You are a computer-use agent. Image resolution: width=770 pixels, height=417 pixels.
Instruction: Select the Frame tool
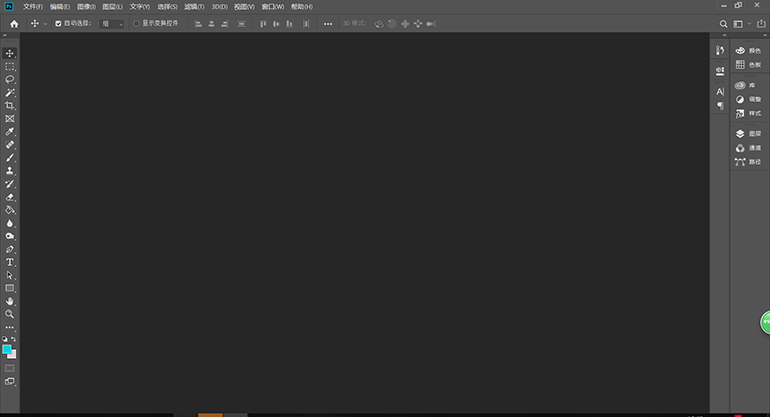pyautogui.click(x=10, y=119)
